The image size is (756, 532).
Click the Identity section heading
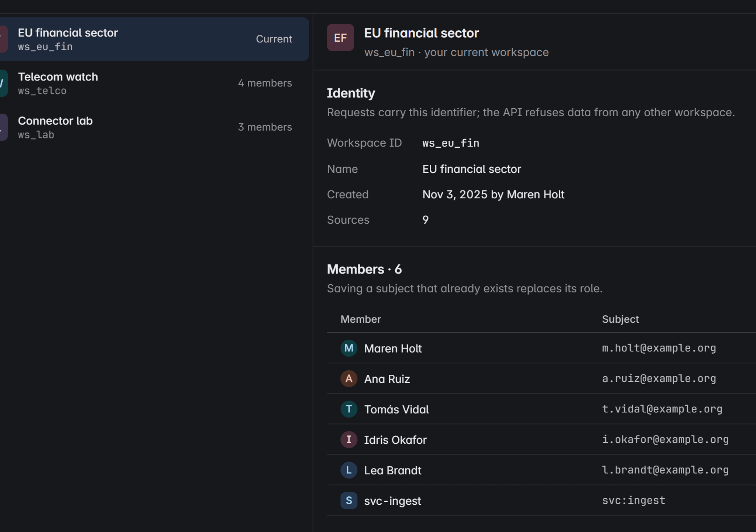pos(351,93)
